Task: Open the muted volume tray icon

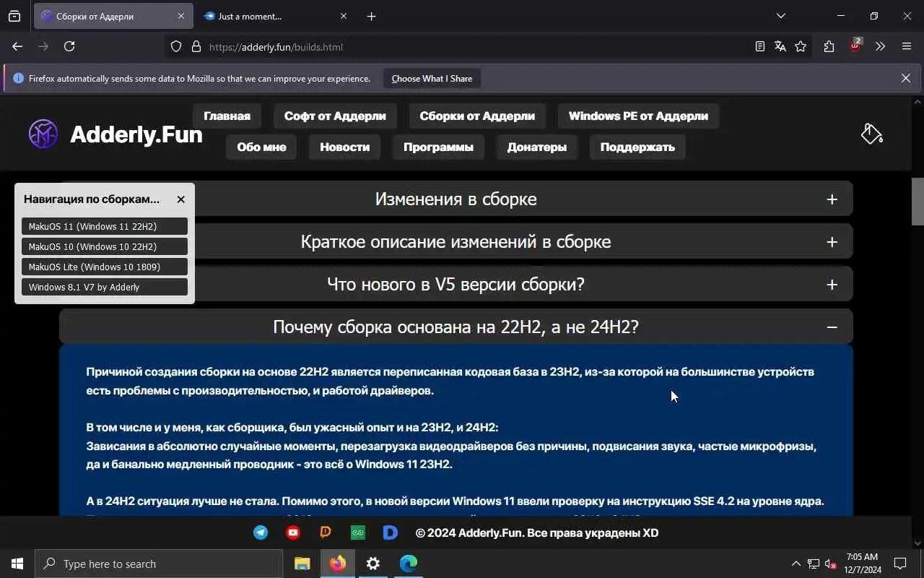Action: click(830, 564)
